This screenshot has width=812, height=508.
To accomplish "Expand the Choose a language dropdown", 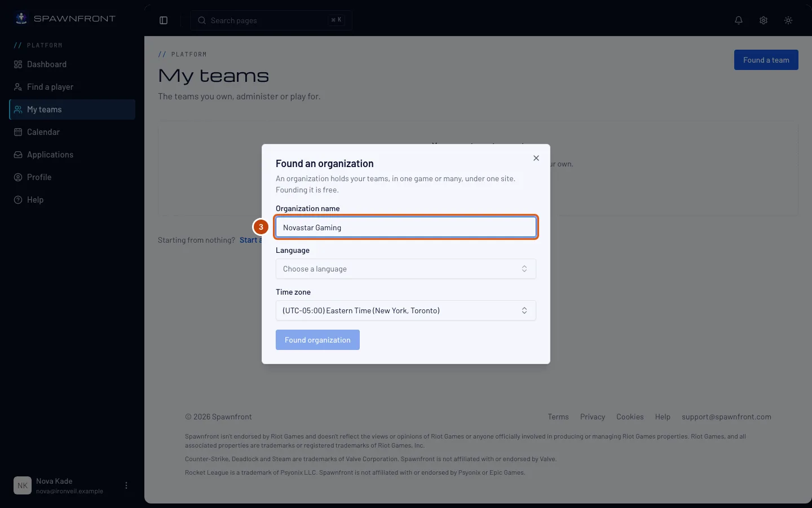I will (x=406, y=269).
